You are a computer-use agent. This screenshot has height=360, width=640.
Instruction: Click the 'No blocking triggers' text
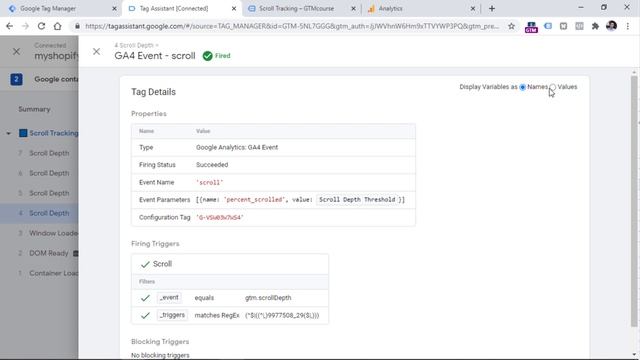tap(160, 356)
